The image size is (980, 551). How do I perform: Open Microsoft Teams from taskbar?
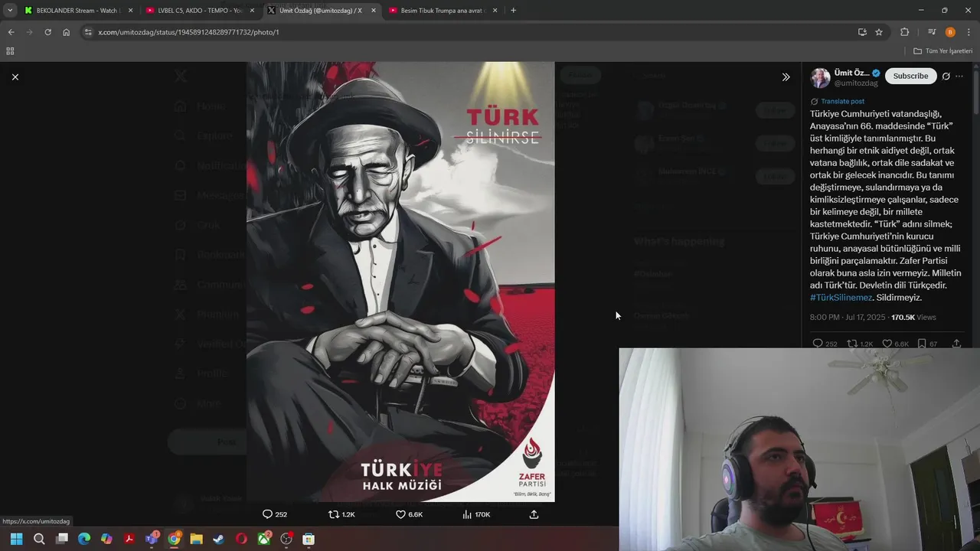152,539
